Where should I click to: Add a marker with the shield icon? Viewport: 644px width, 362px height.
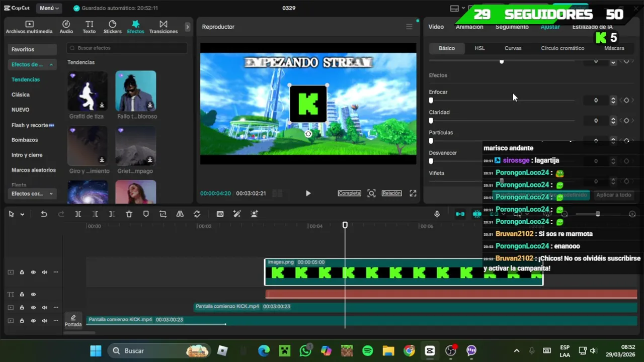coord(146,214)
